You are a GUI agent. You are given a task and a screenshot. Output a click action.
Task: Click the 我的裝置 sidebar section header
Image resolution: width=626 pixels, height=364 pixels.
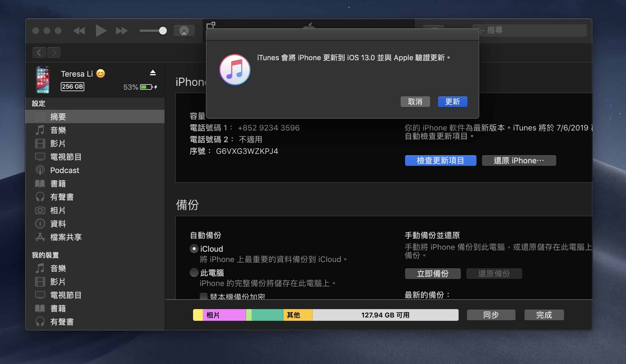45,255
